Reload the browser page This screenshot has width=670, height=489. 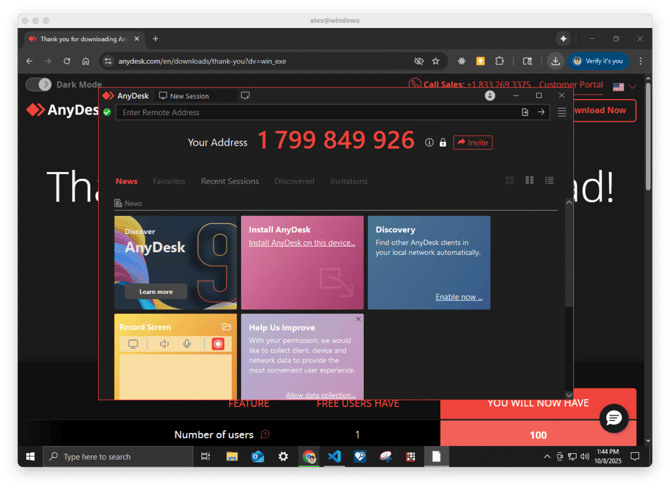pyautogui.click(x=67, y=61)
